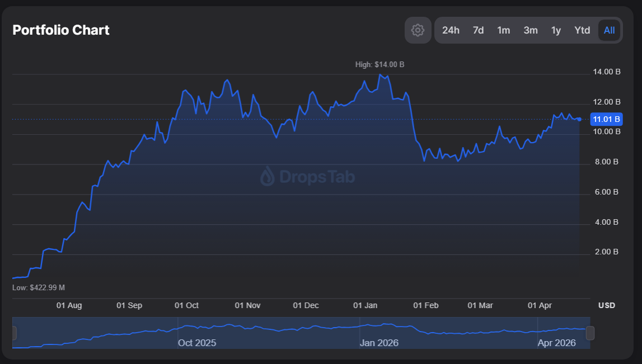Viewport: 642px width, 364px height.
Task: Switch to the 1m chart view
Action: tap(503, 30)
